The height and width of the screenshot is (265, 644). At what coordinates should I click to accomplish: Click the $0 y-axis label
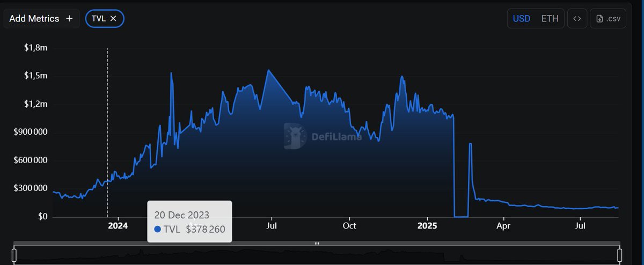click(x=42, y=217)
